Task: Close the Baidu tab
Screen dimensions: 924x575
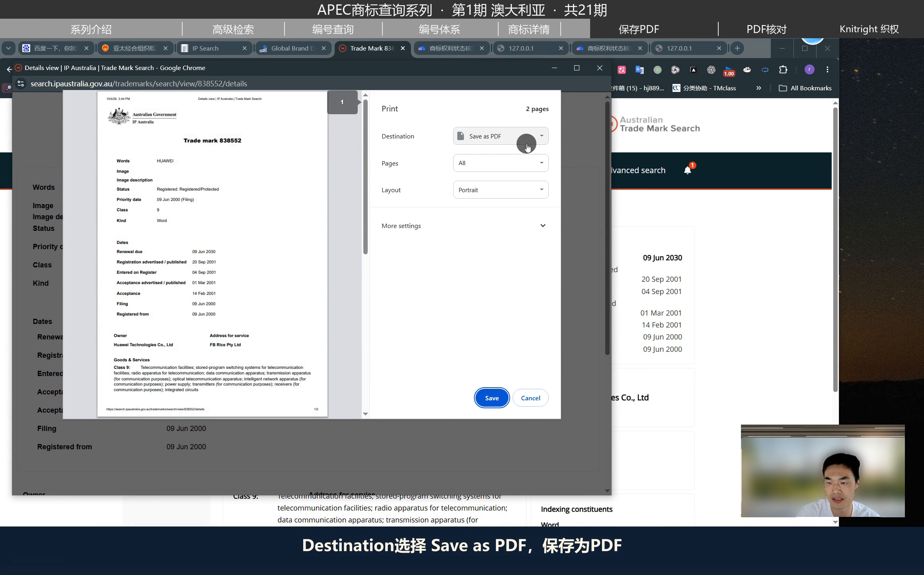Action: [86, 48]
